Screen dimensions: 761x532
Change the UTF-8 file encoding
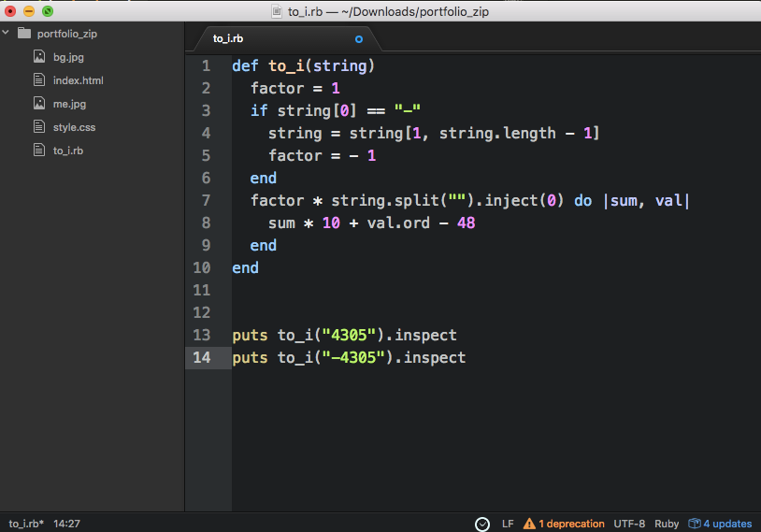(629, 524)
